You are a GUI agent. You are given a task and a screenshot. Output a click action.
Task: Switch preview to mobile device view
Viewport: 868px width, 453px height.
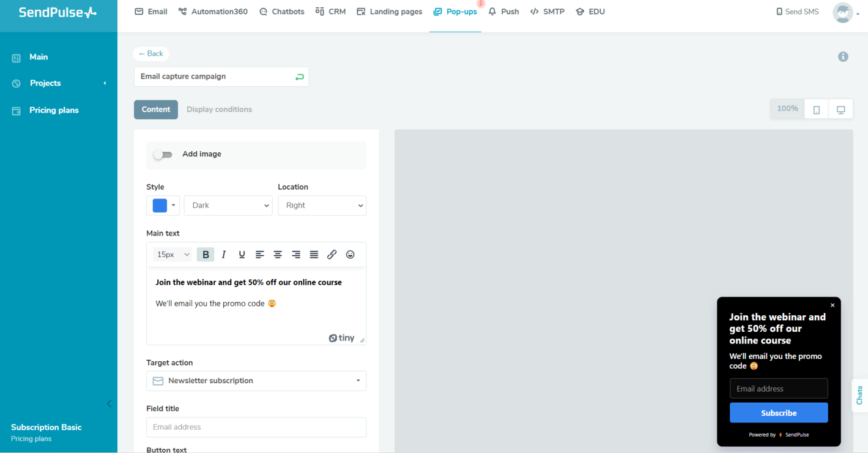point(816,110)
